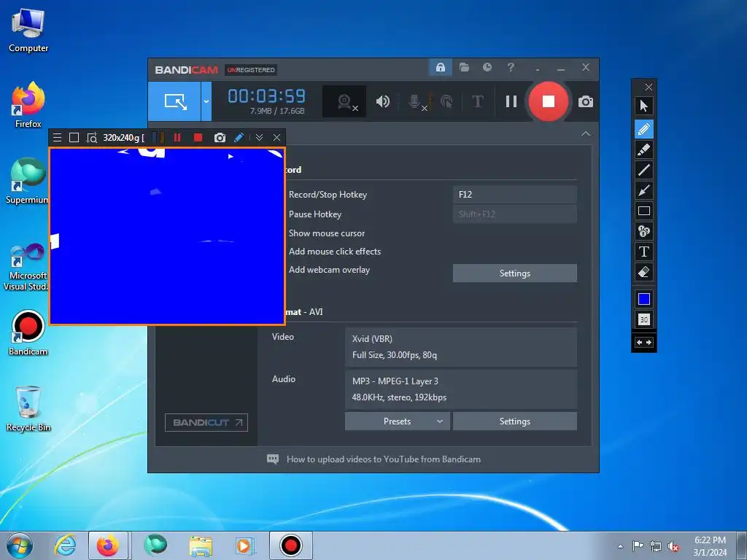
Task: Click the 00:03:59 recording timer
Action: (x=266, y=96)
